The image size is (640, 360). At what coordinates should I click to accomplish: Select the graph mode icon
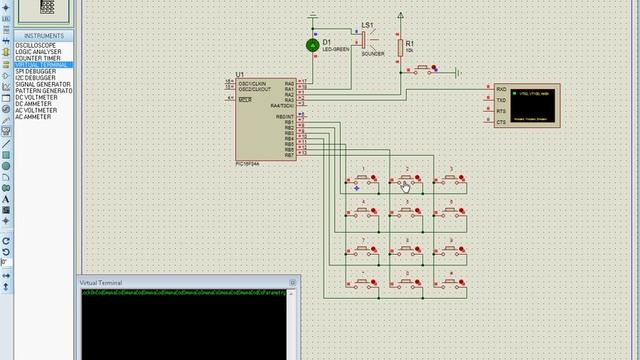6,87
